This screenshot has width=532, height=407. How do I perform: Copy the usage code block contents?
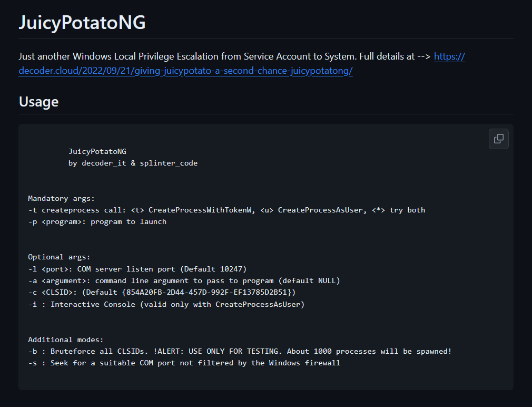pos(498,139)
